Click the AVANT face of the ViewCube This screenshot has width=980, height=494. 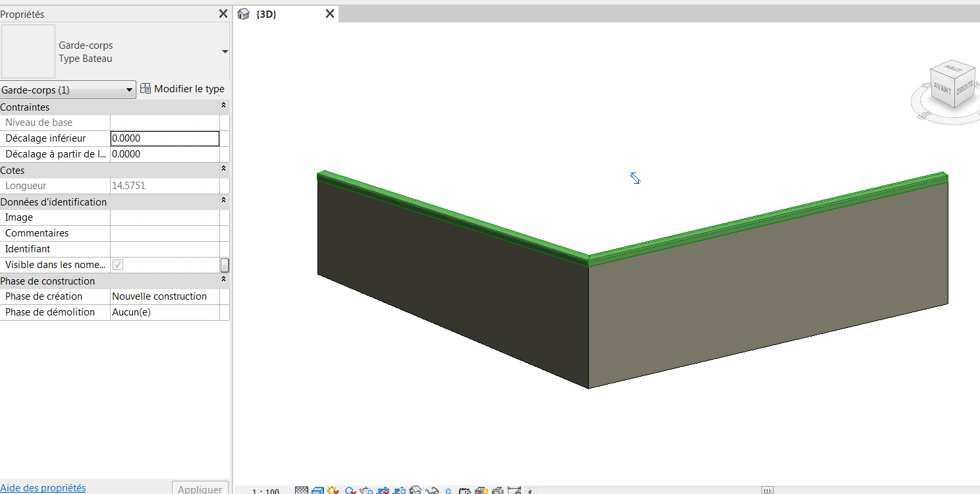point(942,88)
